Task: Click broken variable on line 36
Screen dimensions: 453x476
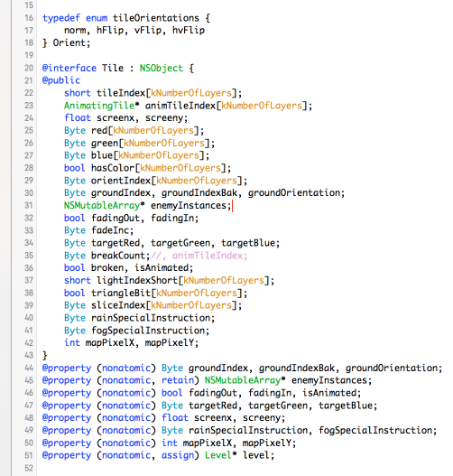Action: (x=107, y=267)
